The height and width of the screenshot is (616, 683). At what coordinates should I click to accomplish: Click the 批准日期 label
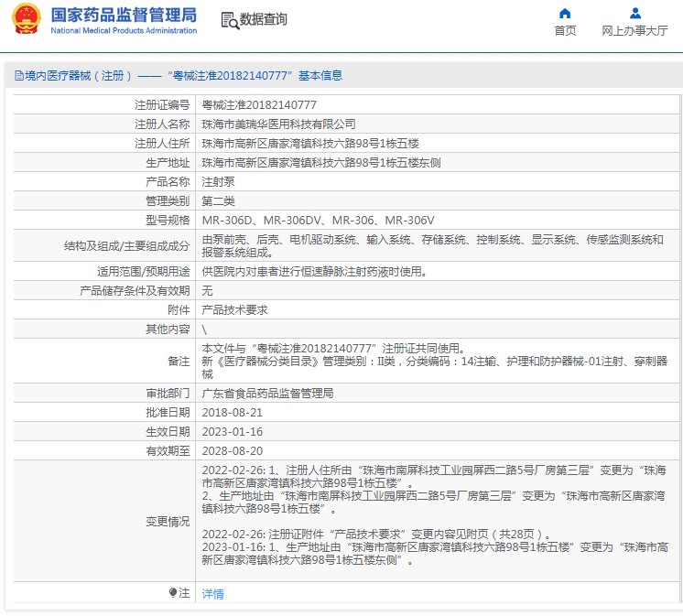[168, 412]
